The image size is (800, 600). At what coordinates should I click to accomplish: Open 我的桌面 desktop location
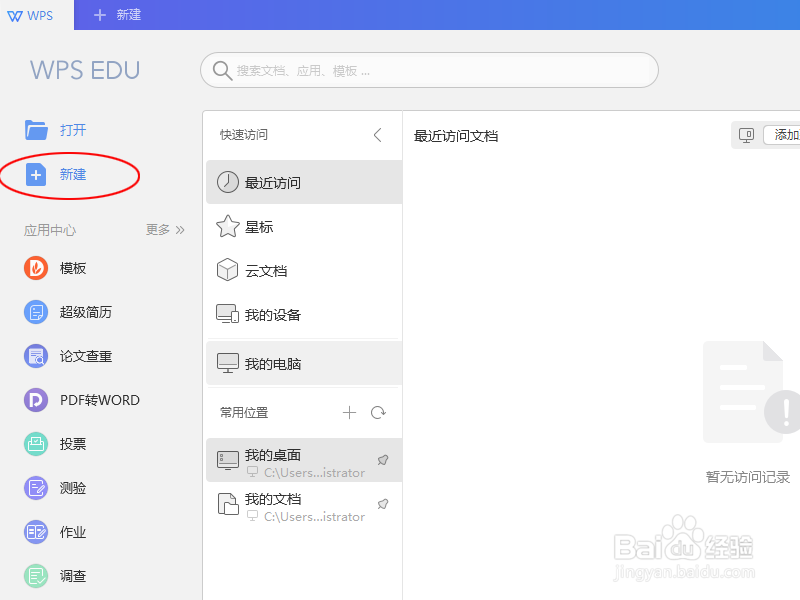point(304,460)
